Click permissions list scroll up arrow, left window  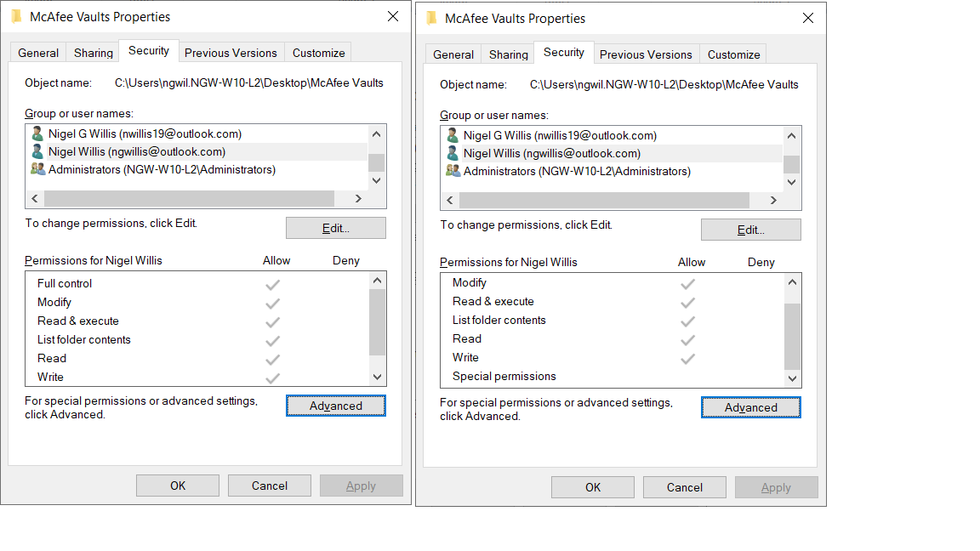tap(377, 281)
